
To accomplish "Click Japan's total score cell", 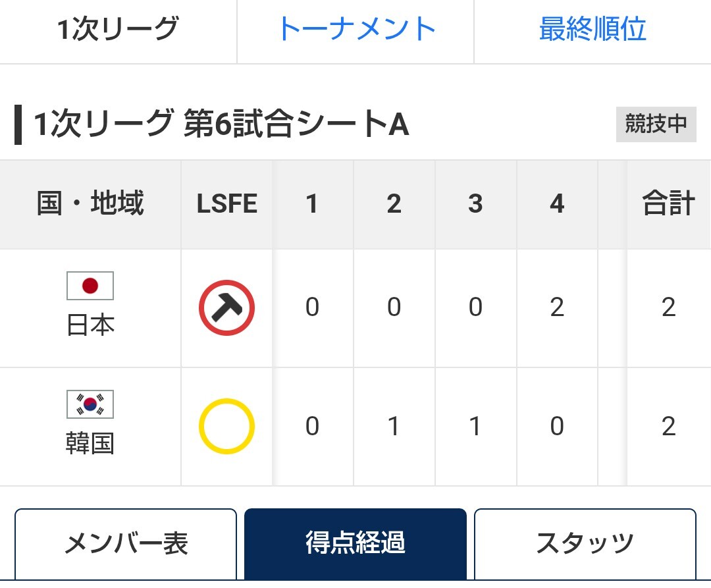I will coord(668,307).
